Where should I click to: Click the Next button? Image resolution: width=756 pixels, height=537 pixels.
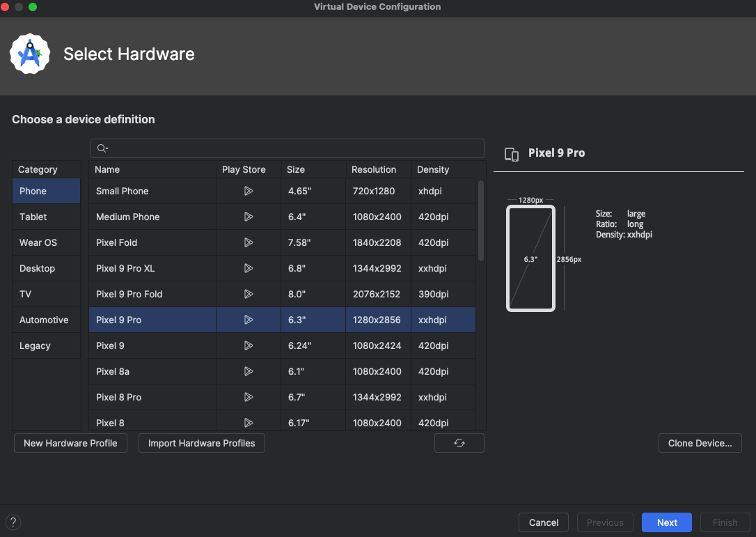[667, 522]
